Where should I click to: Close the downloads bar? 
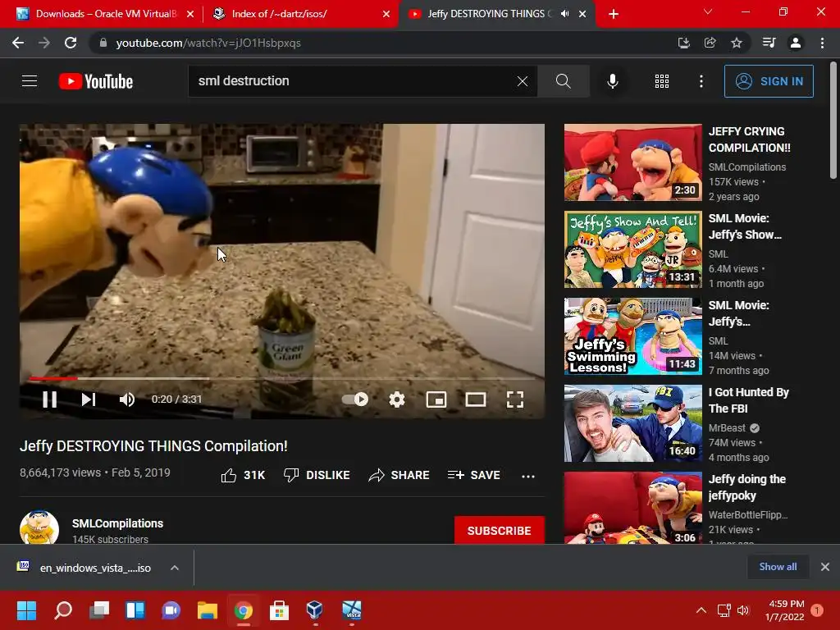[x=825, y=567]
